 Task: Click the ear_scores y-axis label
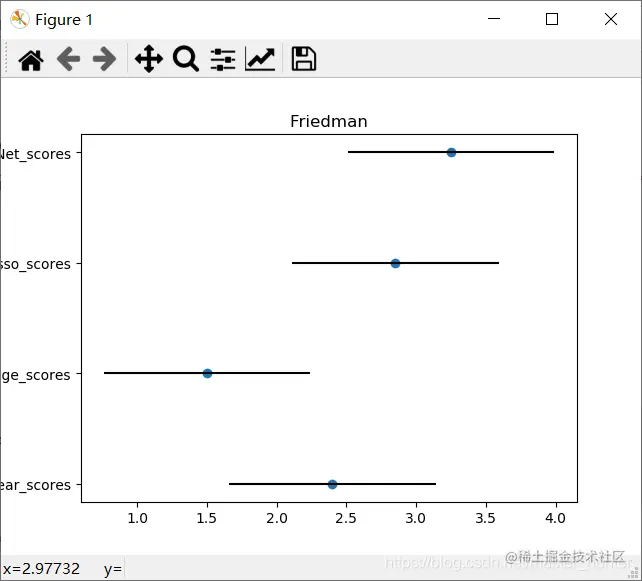pyautogui.click(x=35, y=486)
